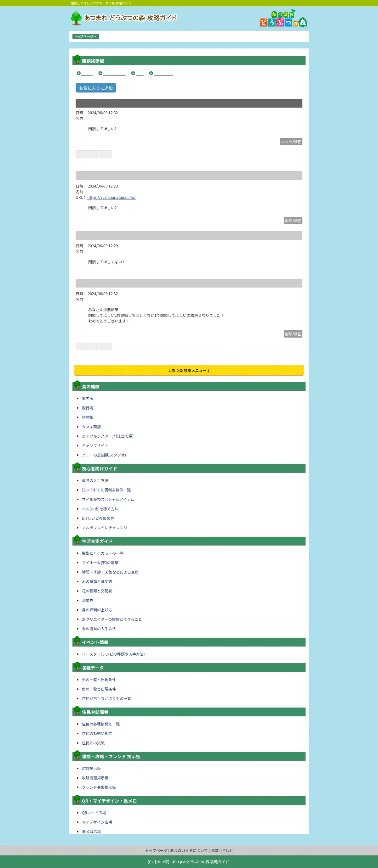This screenshot has height=868, width=378.
Task: Open 島クリエイターの解放とできること link
Action: [x=112, y=619]
